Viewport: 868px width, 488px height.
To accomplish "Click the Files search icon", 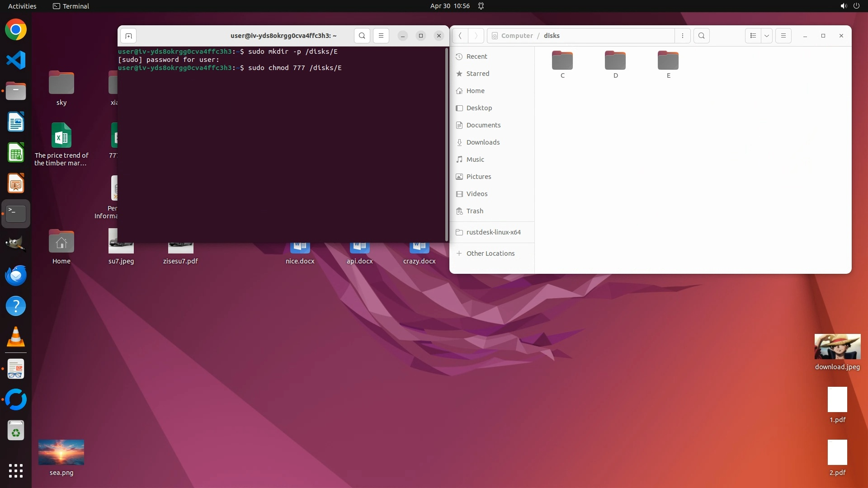I will click(x=701, y=36).
